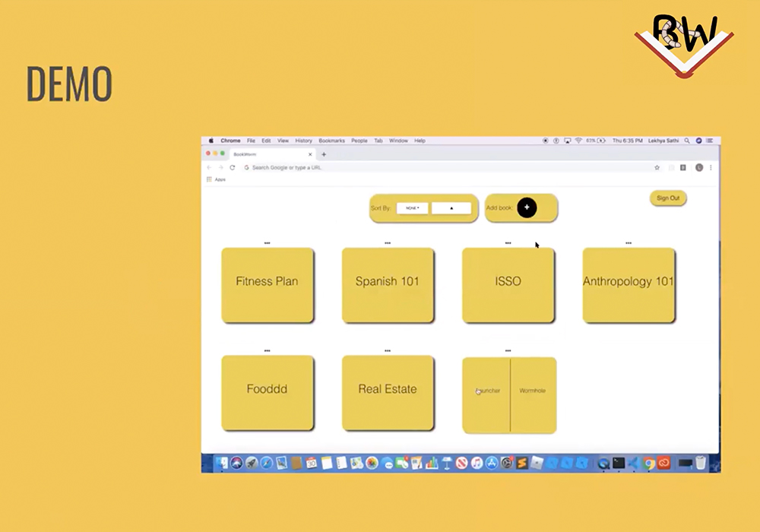The image size is (760, 532).
Task: Reload the page with the refresh icon
Action: 232,167
